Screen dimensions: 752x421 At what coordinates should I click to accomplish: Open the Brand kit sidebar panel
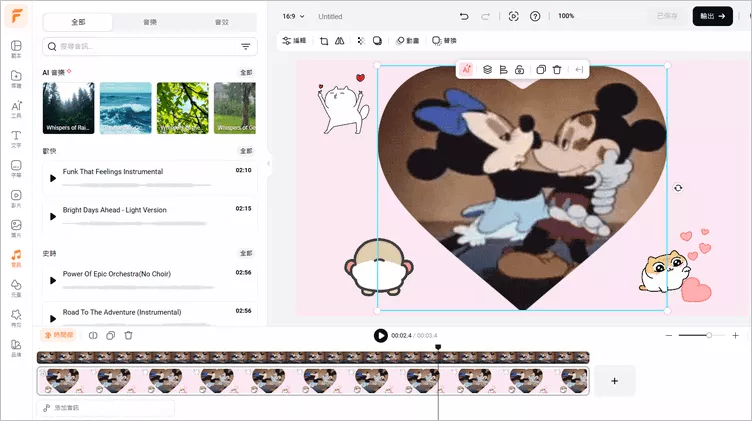point(16,348)
